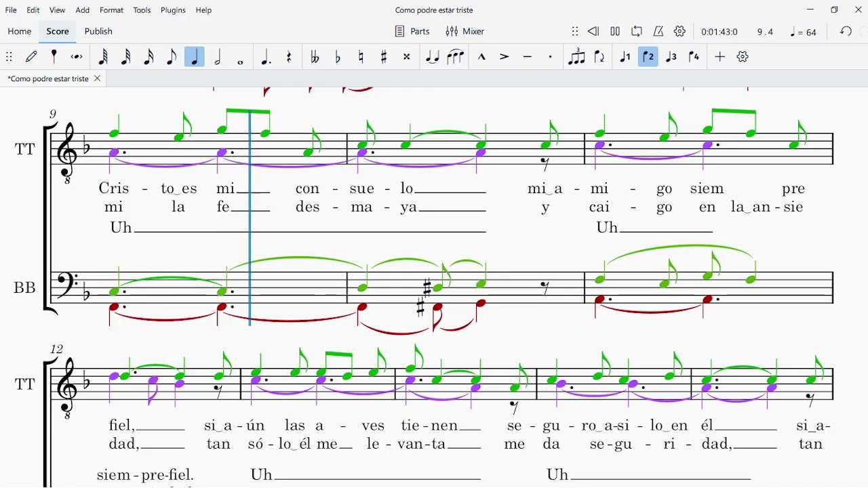This screenshot has height=488, width=868.
Task: Open the Parts dialog
Action: 413,32
